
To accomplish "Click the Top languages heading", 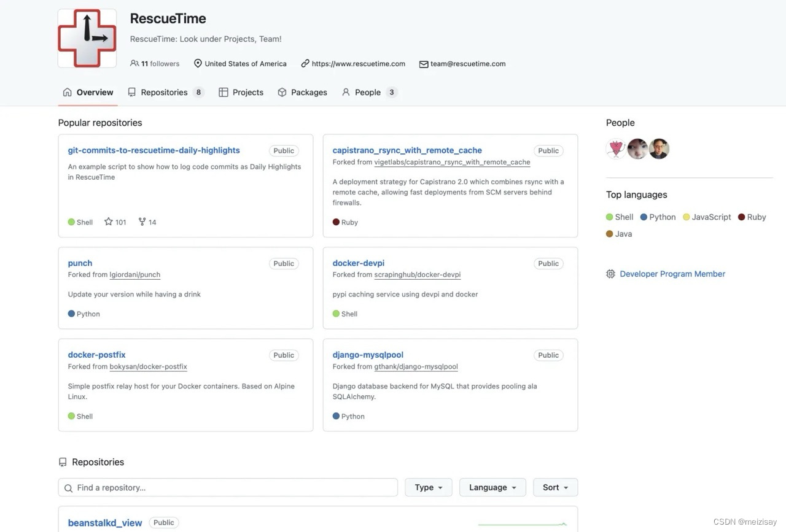I will click(x=637, y=195).
